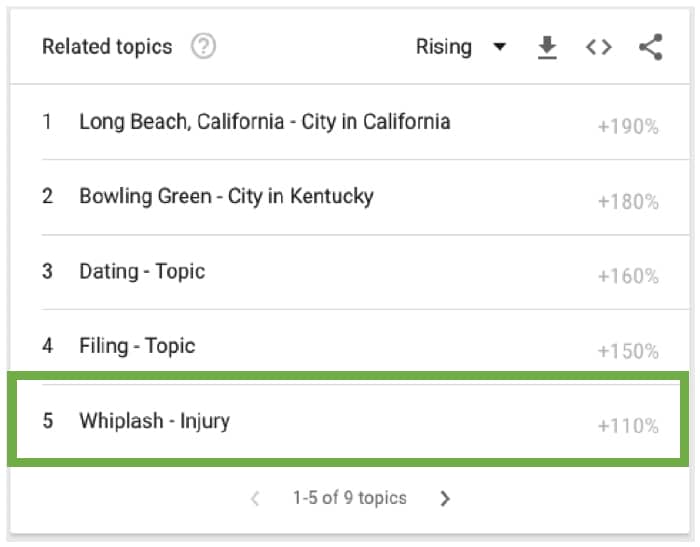Open Long Beach, California topic
This screenshot has width=700, height=547.
coord(265,122)
